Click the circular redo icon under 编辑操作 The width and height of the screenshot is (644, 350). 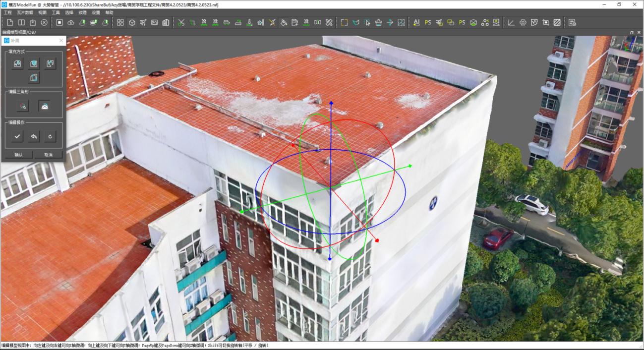[x=50, y=136]
